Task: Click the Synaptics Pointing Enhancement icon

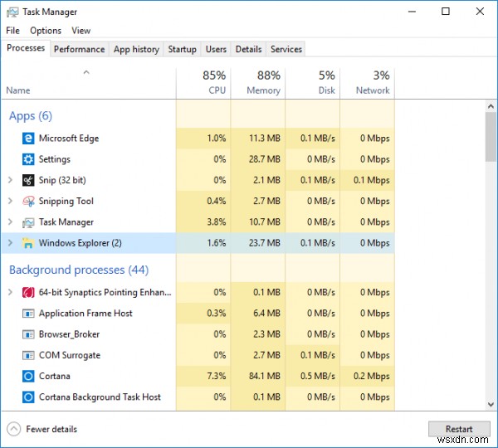Action: click(28, 292)
